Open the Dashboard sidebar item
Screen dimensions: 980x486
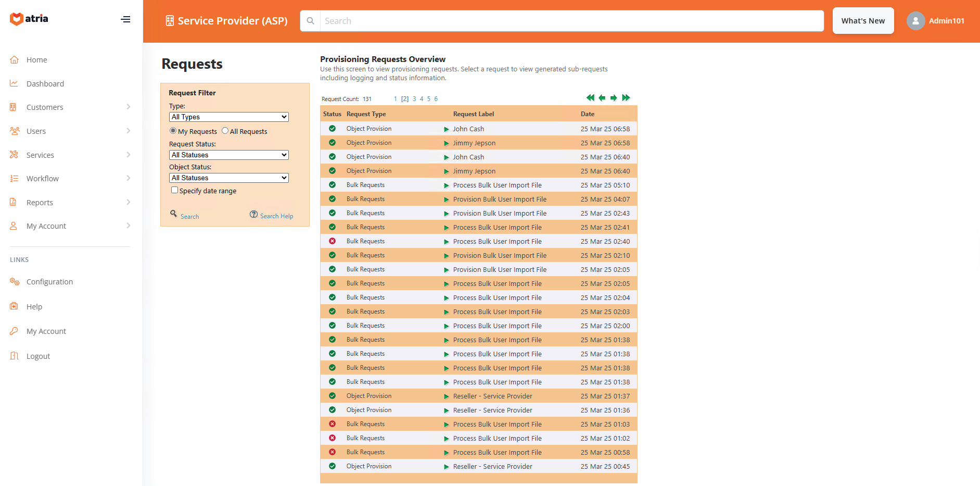click(45, 84)
